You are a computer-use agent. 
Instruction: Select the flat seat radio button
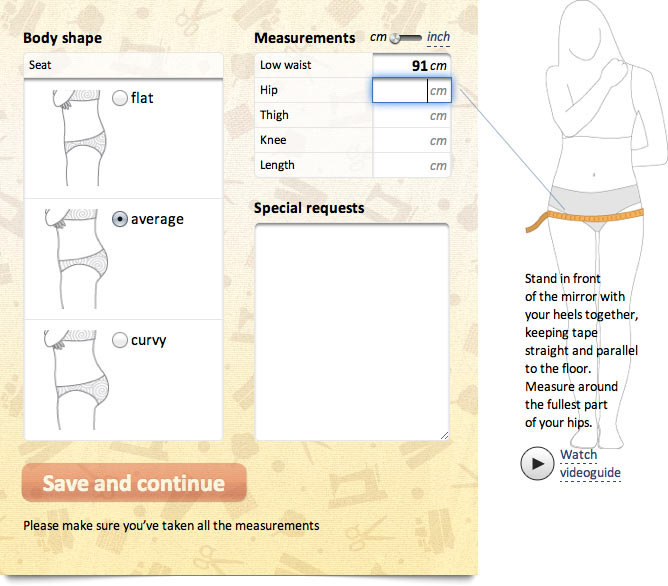tap(121, 98)
